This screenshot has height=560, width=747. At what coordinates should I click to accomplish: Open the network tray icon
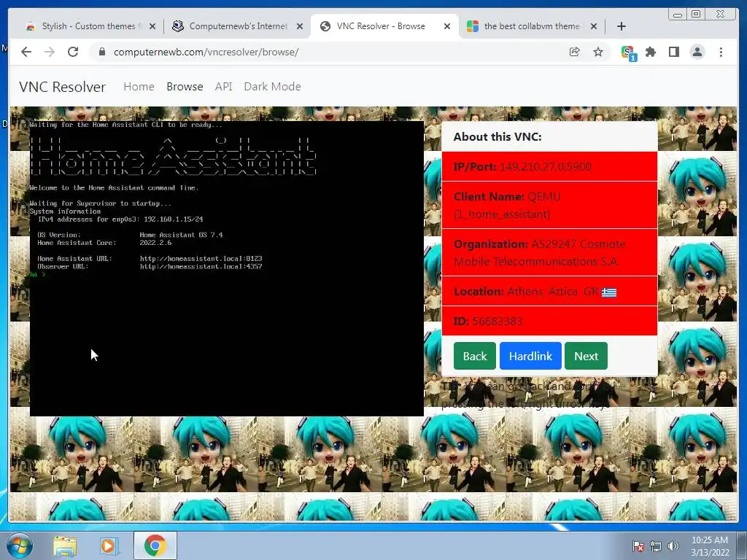[656, 546]
